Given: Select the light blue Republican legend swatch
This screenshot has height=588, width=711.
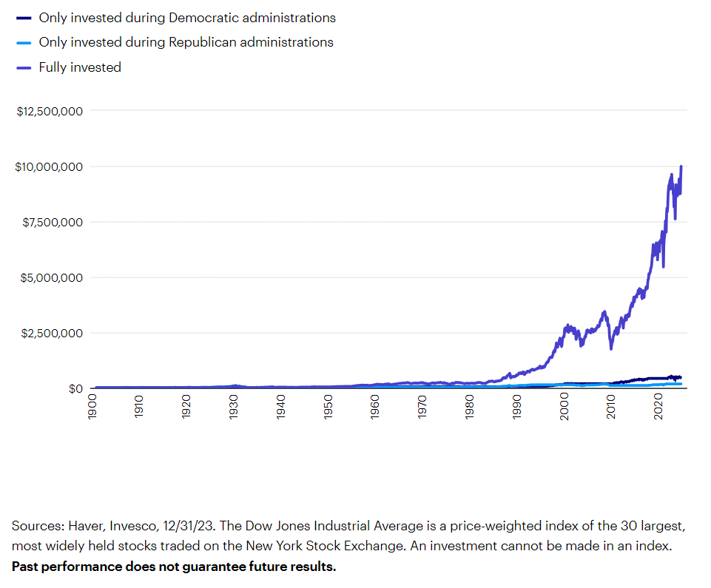Looking at the screenshot, I should coord(24,43).
